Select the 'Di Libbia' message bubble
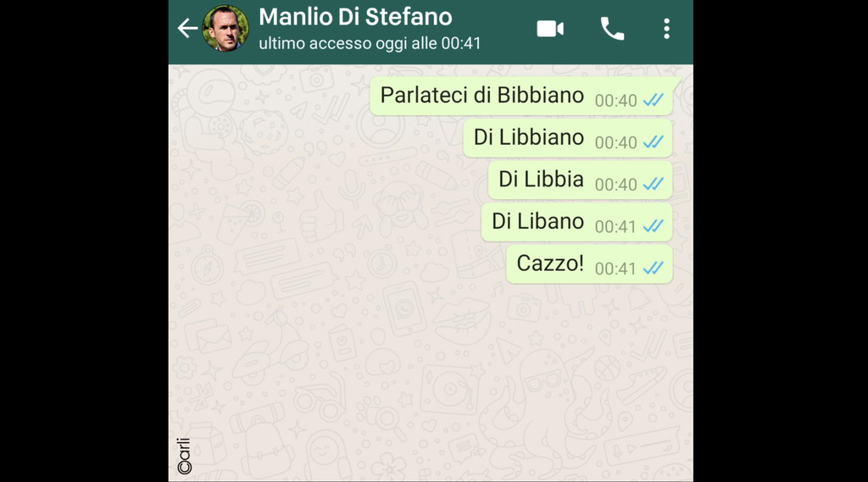Viewport: 868px width, 482px height. pos(580,180)
